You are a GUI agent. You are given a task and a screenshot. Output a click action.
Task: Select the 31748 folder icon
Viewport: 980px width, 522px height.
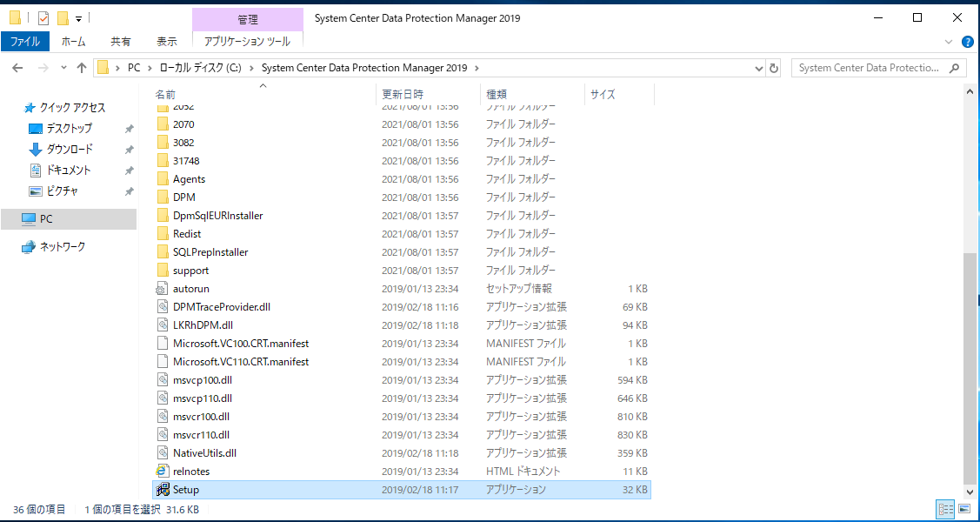click(163, 161)
